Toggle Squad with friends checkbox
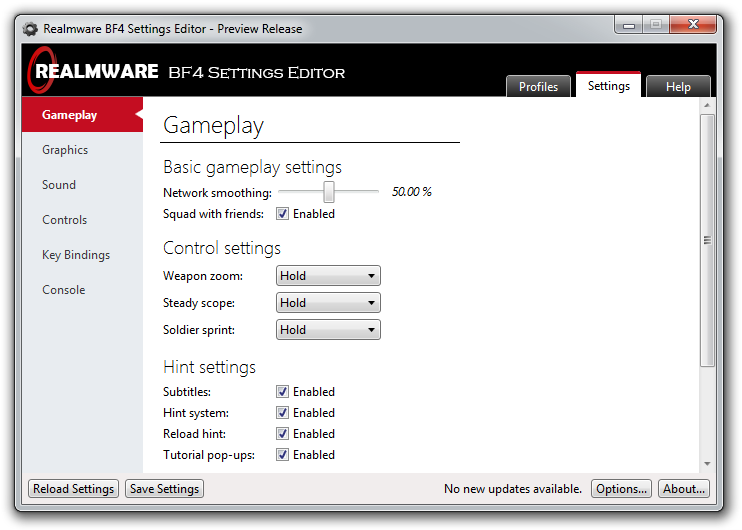 (283, 214)
